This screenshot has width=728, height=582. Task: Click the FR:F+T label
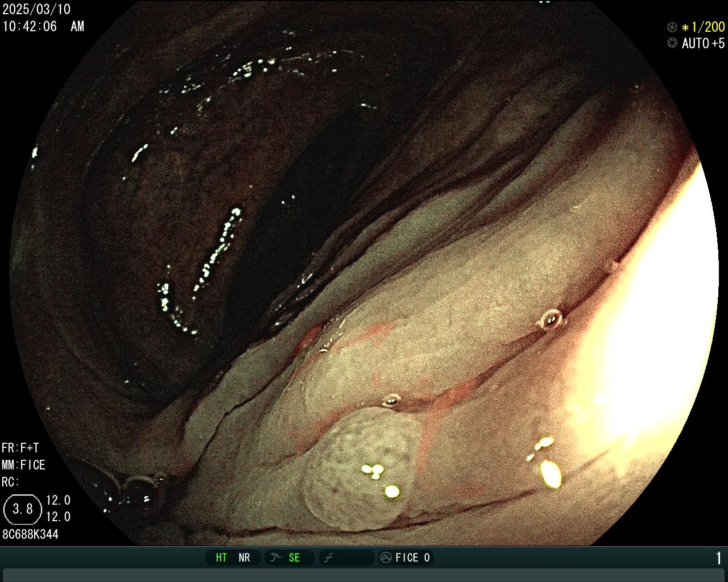pos(20,448)
